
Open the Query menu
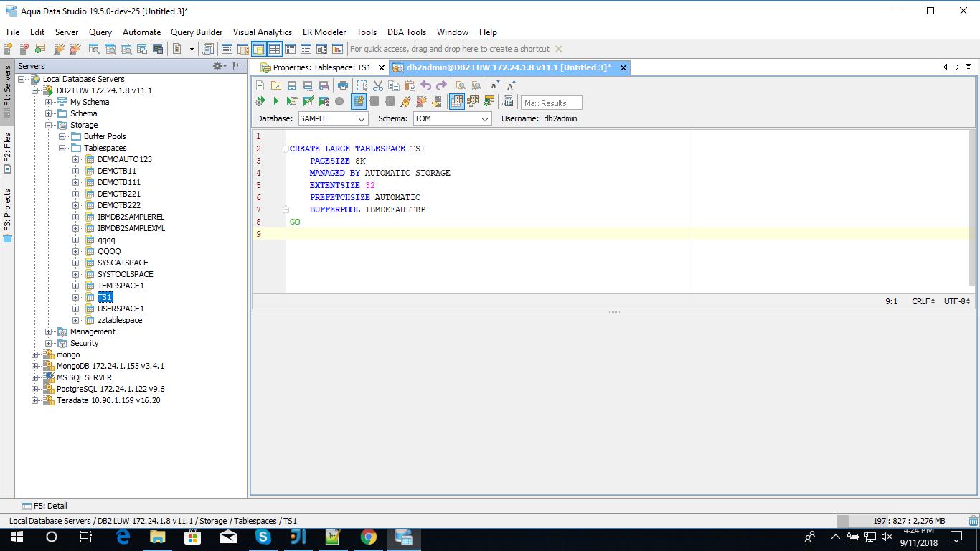click(100, 32)
